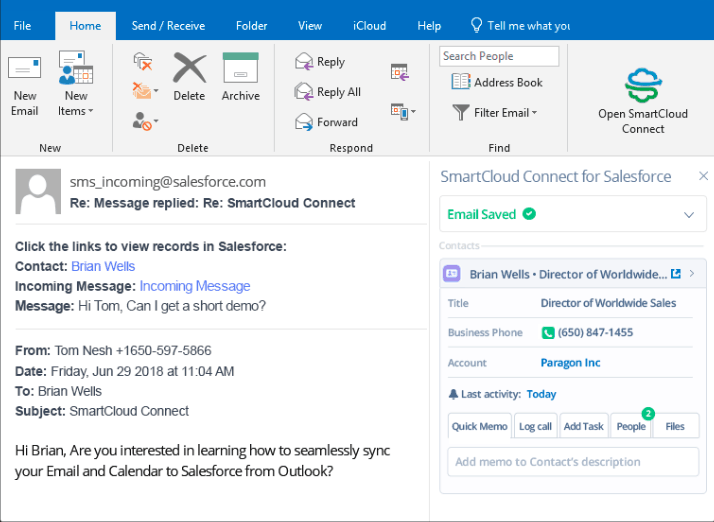Open the Send / Receive tab
This screenshot has height=522, width=714.
point(168,26)
